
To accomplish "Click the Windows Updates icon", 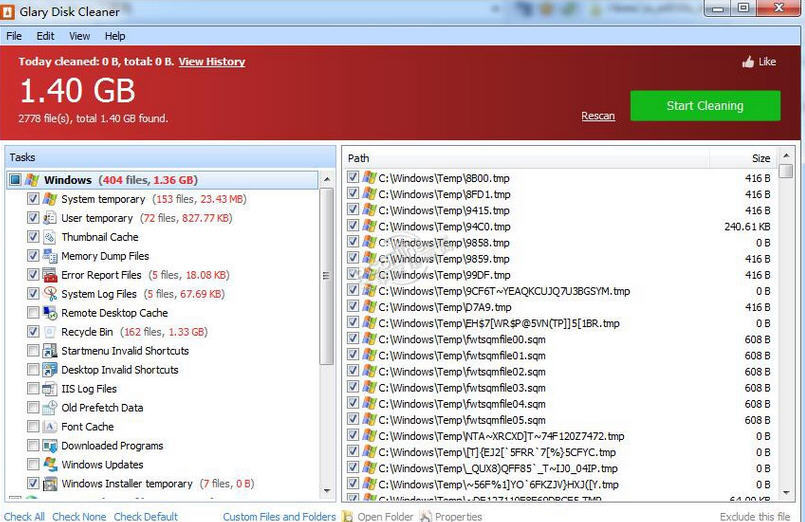I will click(50, 465).
